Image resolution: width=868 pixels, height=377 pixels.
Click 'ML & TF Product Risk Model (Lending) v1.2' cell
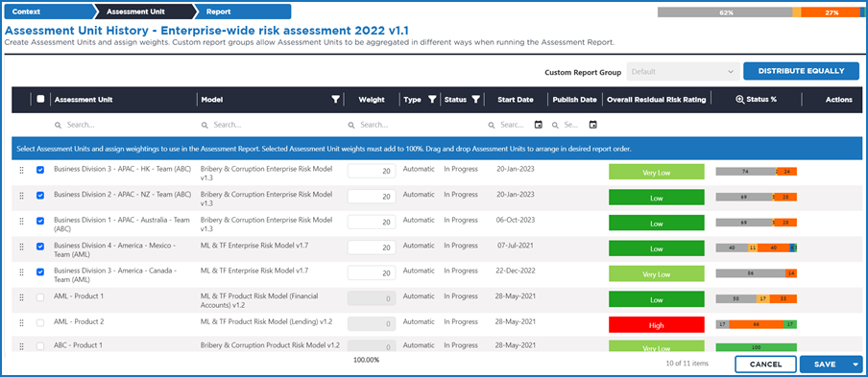266,321
